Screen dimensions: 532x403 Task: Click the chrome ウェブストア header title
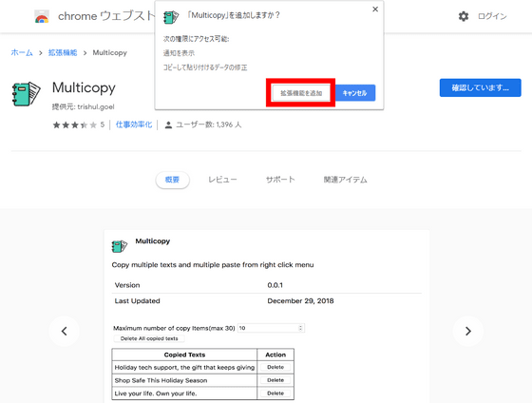point(106,16)
